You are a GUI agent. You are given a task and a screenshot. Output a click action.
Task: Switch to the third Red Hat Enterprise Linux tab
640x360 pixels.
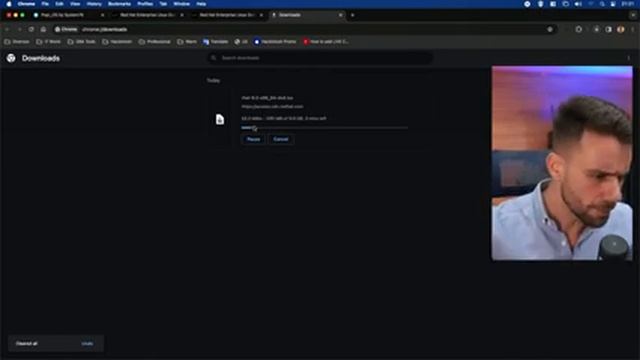pyautogui.click(x=227, y=15)
